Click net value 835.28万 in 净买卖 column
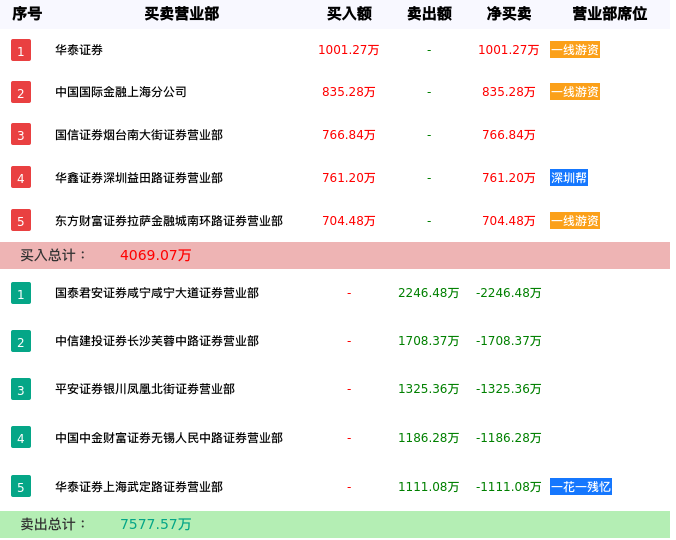The image size is (676, 540). [508, 92]
